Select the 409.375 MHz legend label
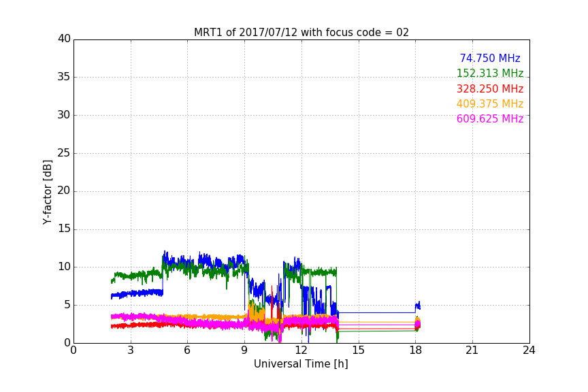 pos(490,103)
